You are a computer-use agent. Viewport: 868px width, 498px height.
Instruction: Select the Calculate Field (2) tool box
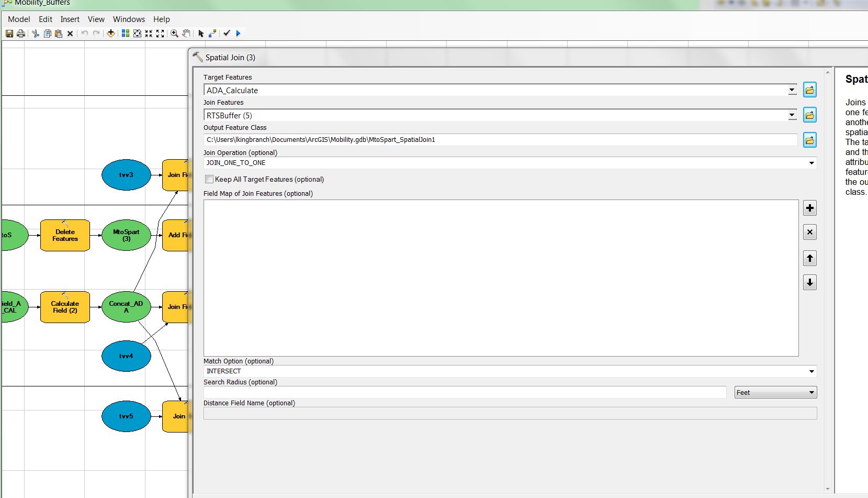(x=65, y=307)
